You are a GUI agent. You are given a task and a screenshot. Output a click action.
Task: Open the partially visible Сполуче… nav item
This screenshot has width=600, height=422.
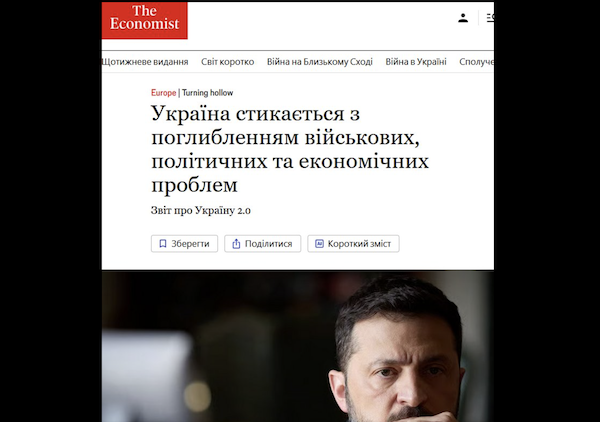tap(476, 62)
